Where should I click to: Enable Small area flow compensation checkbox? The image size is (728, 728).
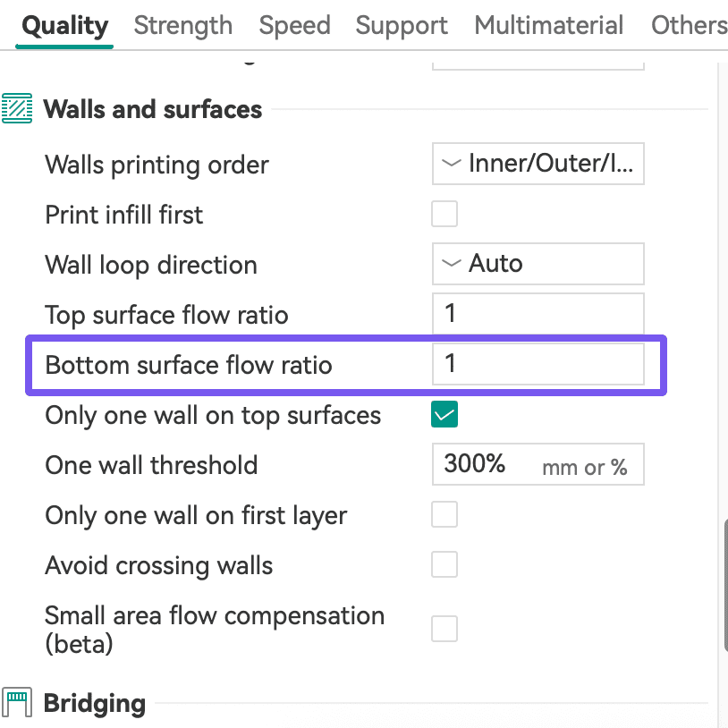click(x=444, y=629)
